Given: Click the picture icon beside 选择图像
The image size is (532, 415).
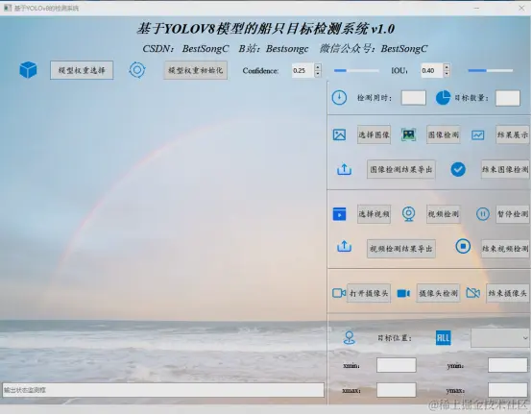Looking at the screenshot, I should (x=339, y=134).
